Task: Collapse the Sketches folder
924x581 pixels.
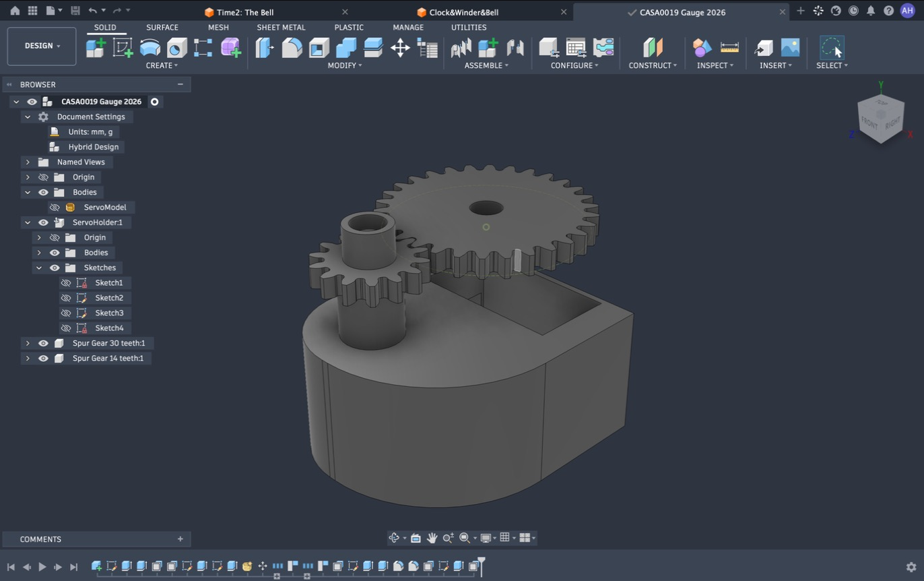Action: tap(39, 268)
